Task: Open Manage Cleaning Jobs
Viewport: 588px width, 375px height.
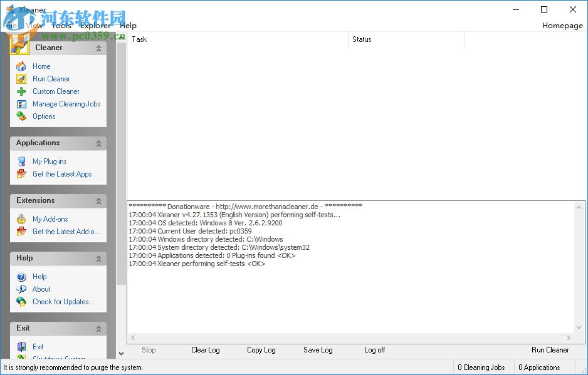Action: click(66, 103)
